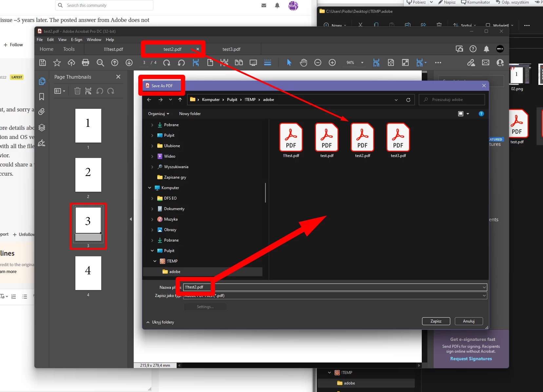Select the Hand pan tool
The height and width of the screenshot is (392, 543).
(303, 63)
